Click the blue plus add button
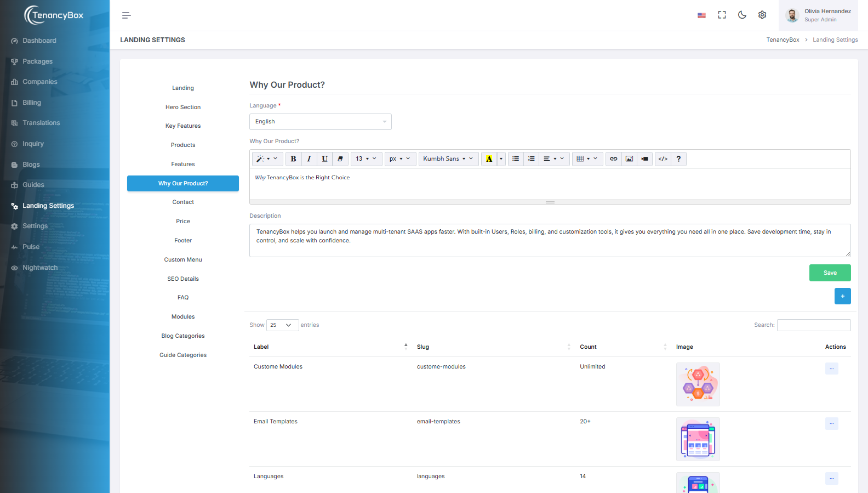 843,296
